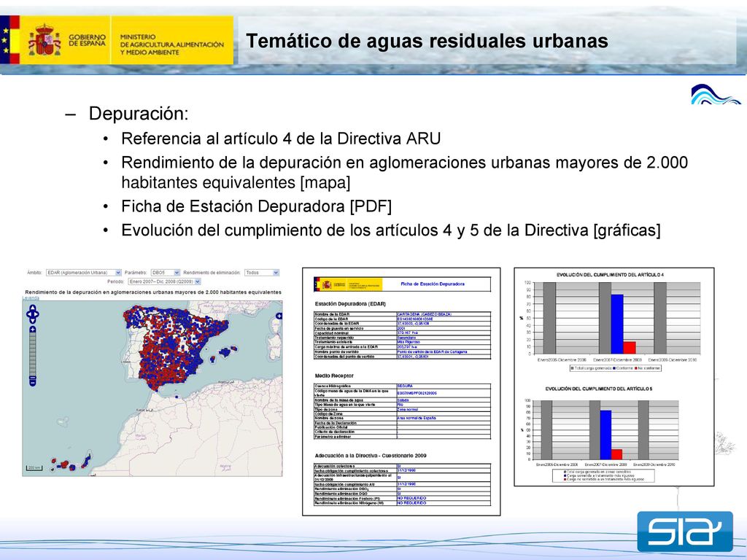Click the map title 'Rendimiento de la depuración en aglomeraciones'
The width and height of the screenshot is (747, 560).
[153, 292]
